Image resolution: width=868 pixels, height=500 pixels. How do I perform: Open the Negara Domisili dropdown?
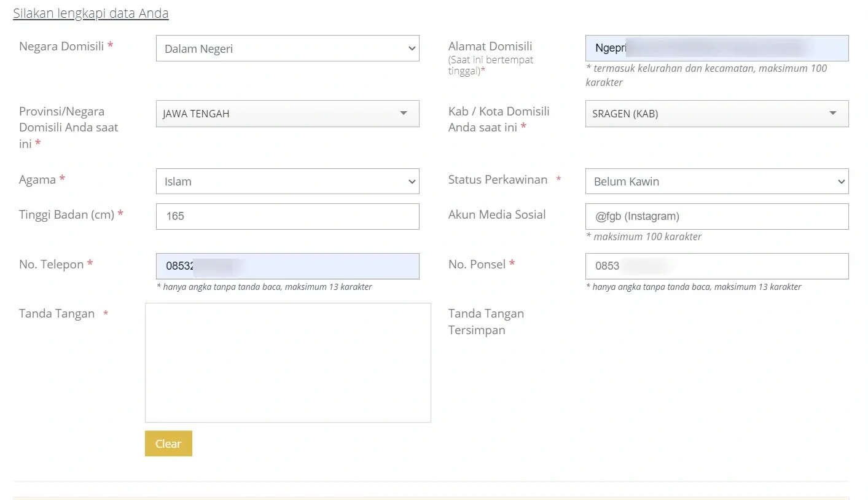coord(287,49)
